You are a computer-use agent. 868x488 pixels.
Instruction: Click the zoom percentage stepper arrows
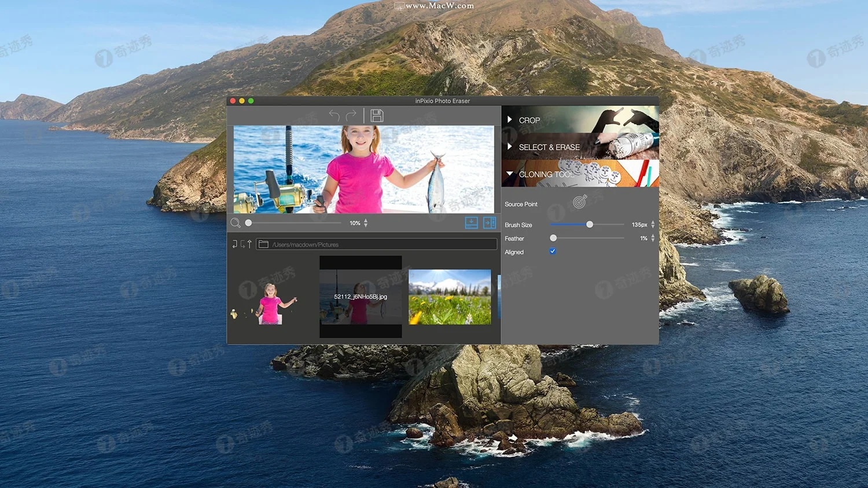pyautogui.click(x=366, y=223)
